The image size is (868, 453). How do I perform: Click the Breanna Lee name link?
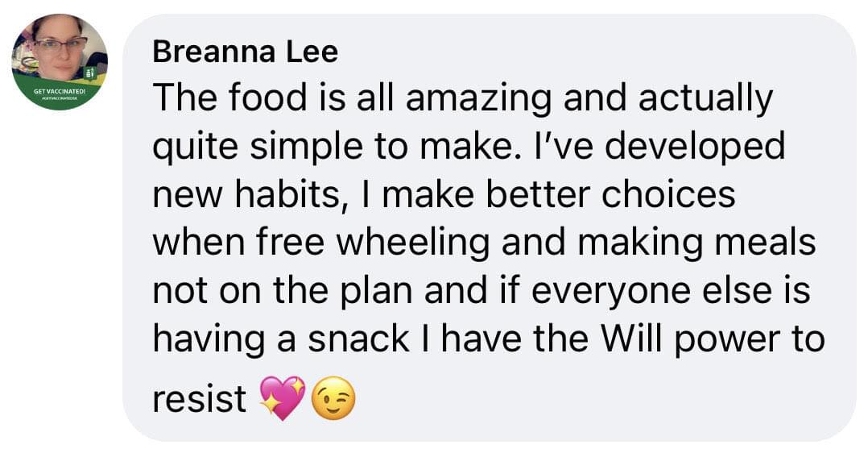pyautogui.click(x=245, y=52)
